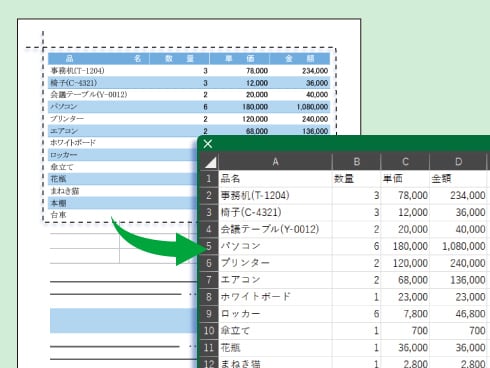Click the 46,800 amount cell
The image size is (490, 368).
click(x=458, y=314)
